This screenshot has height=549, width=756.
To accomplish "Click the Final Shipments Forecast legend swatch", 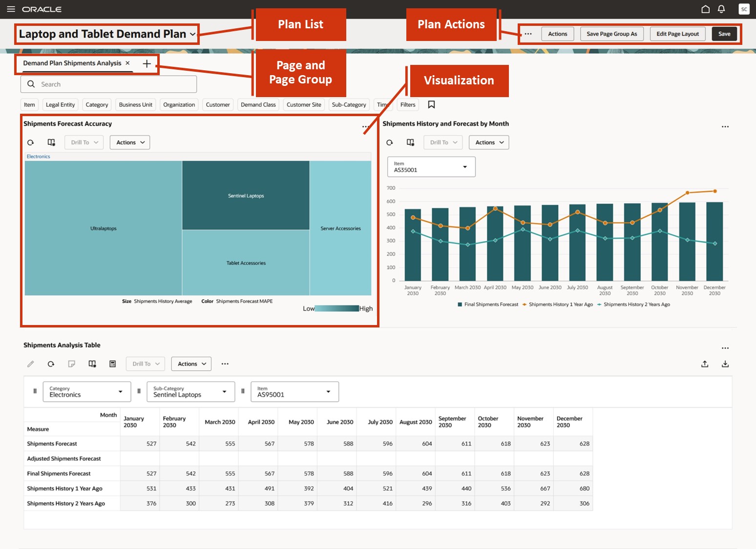I will point(460,305).
